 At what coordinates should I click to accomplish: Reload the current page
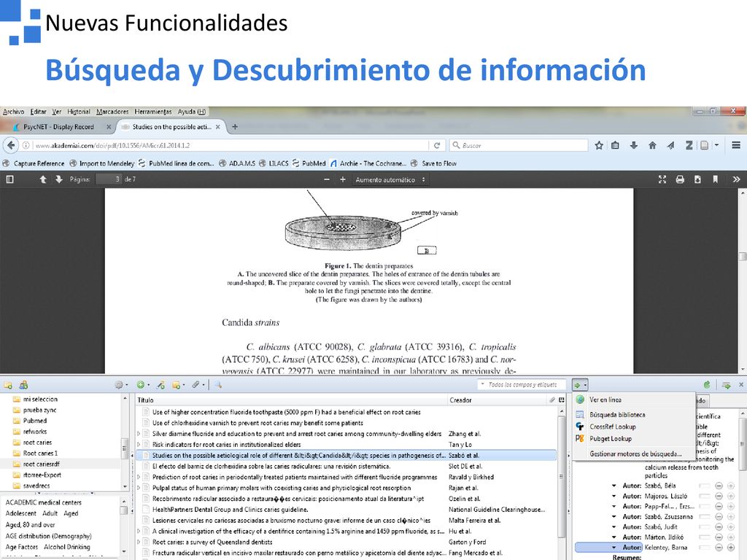tap(437, 145)
